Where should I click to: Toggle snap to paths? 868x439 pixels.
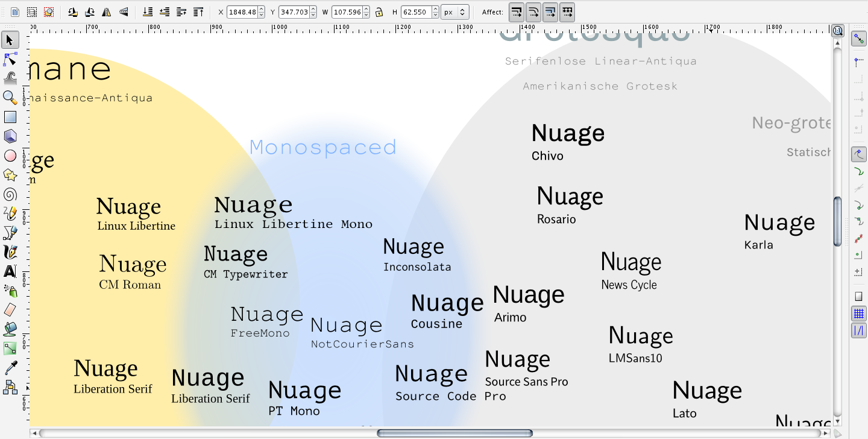pyautogui.click(x=858, y=171)
